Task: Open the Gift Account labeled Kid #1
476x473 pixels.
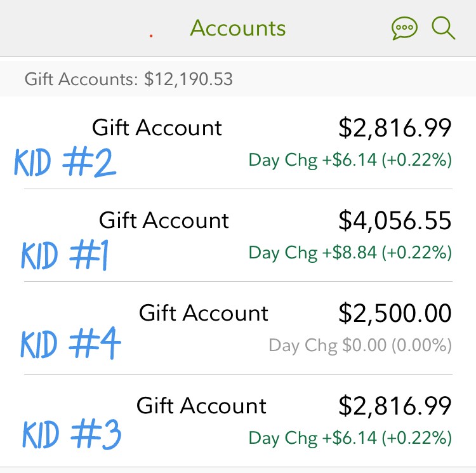Action: tap(164, 220)
